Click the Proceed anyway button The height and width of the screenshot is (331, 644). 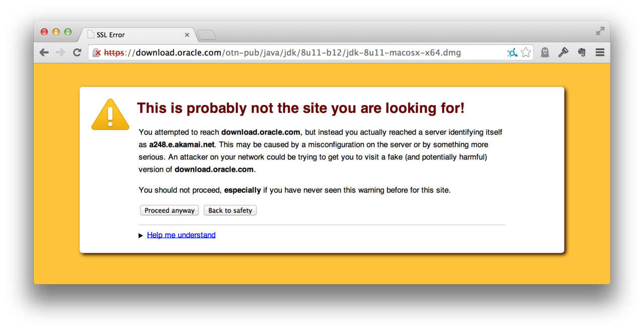(169, 210)
